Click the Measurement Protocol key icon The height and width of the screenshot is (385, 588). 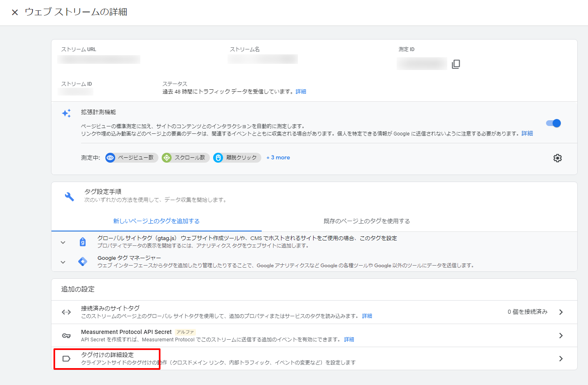coord(66,336)
